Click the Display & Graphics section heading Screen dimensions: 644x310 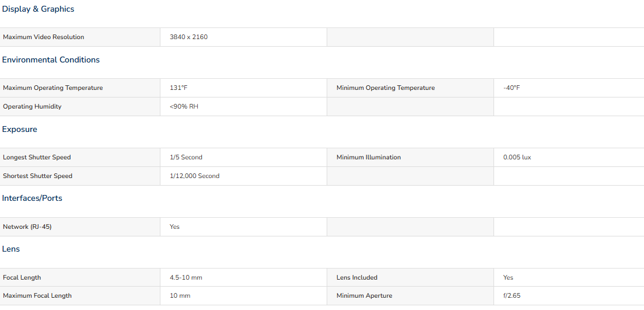point(38,9)
